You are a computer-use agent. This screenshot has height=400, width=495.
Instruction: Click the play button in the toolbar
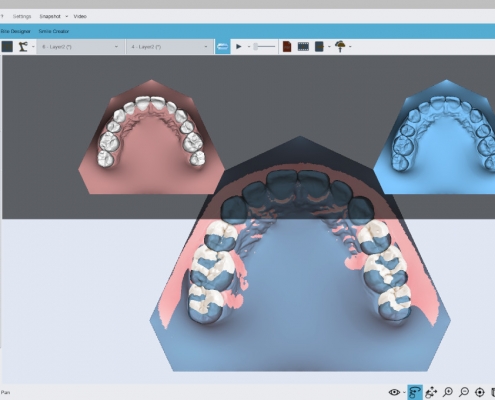pos(239,47)
